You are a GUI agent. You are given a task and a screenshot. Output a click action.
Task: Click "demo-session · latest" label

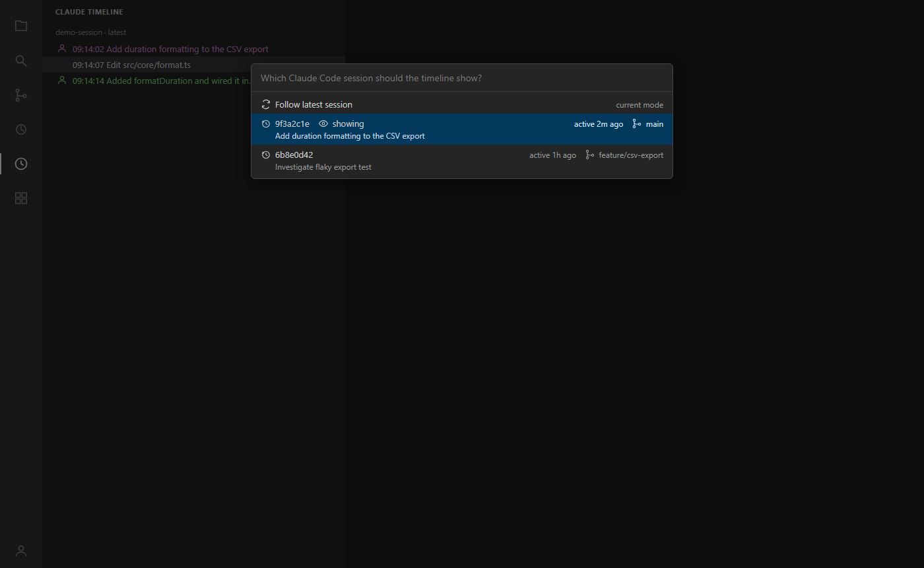click(90, 32)
